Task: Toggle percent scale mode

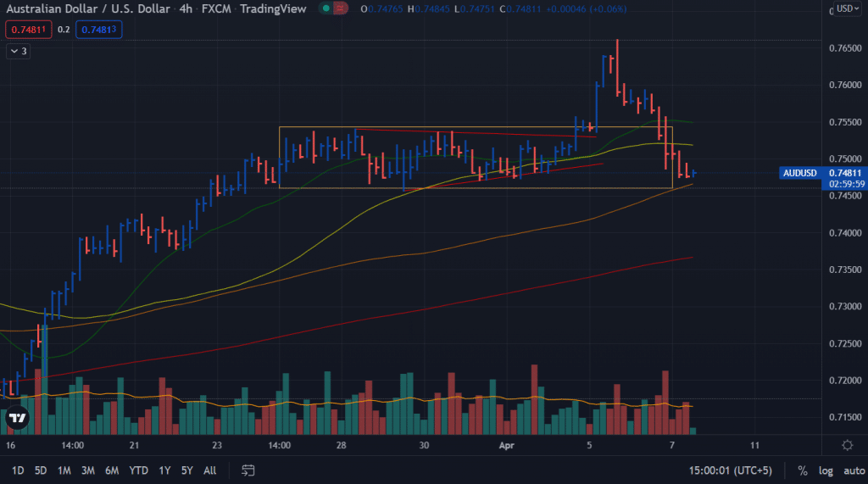Action: point(802,470)
